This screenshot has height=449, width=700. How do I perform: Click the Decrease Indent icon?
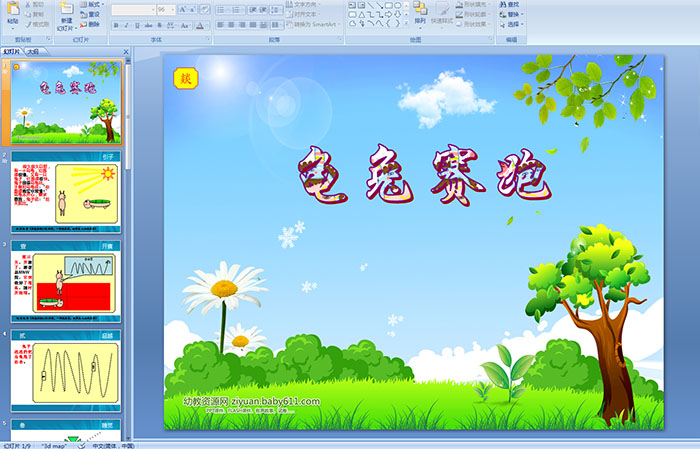point(253,9)
